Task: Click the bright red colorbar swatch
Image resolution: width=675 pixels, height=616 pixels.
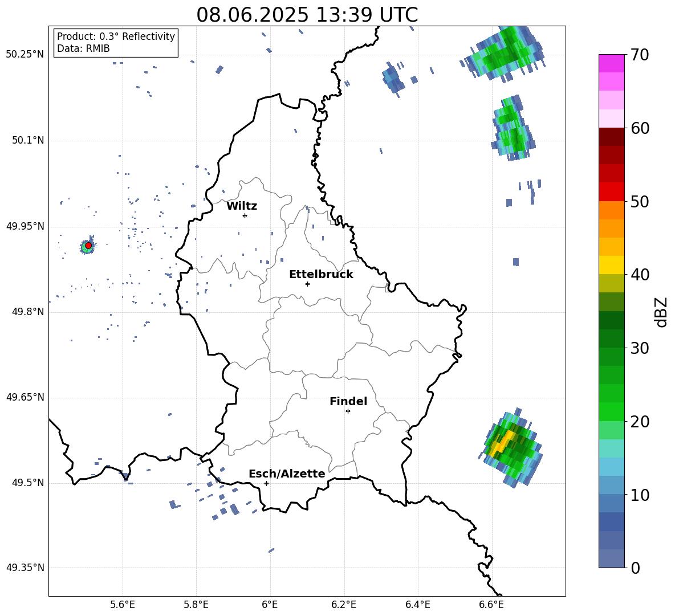Action: point(611,191)
